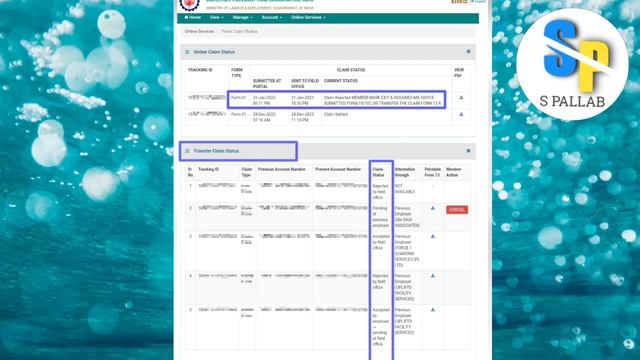The width and height of the screenshot is (640, 360).
Task: Click the Attestation through column header
Action: tap(405, 172)
